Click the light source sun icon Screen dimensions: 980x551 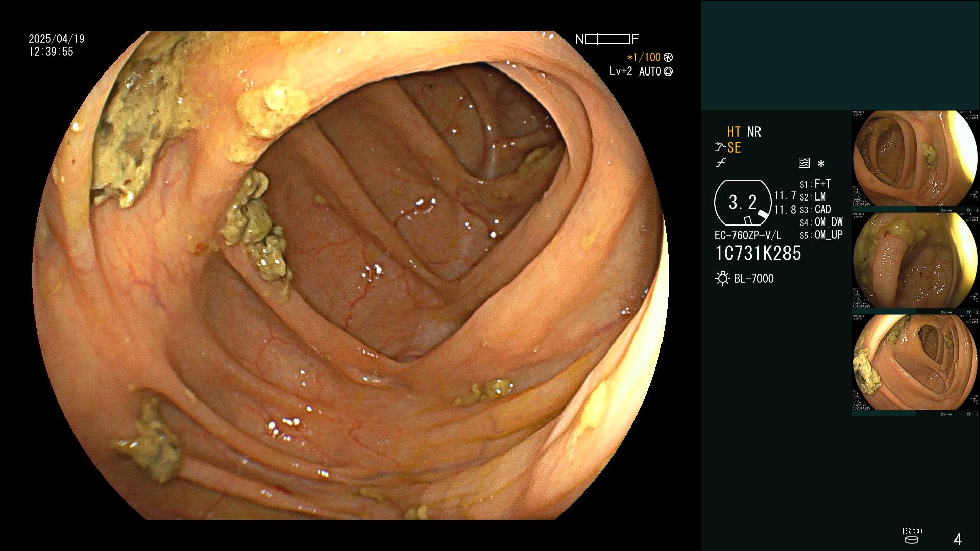click(723, 279)
